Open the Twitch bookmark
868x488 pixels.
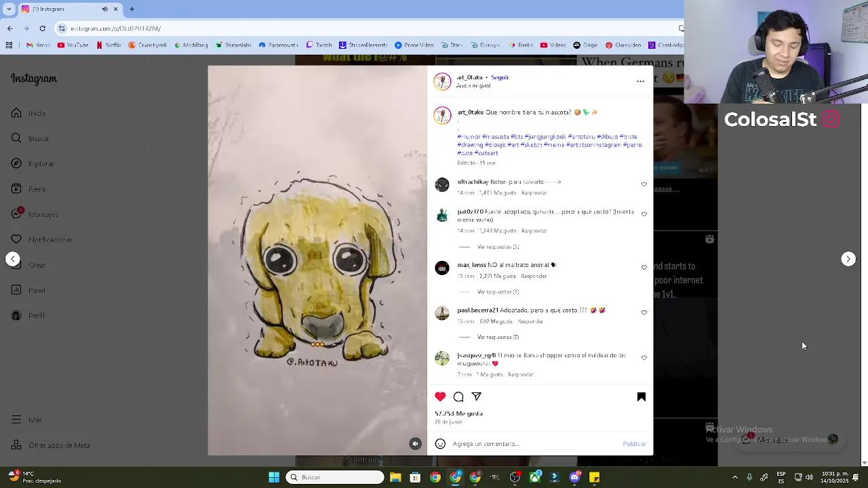[318, 45]
